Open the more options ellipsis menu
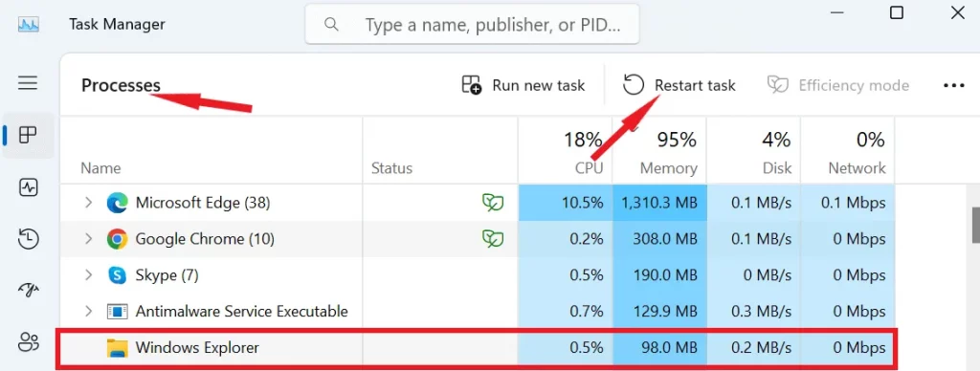 (954, 85)
